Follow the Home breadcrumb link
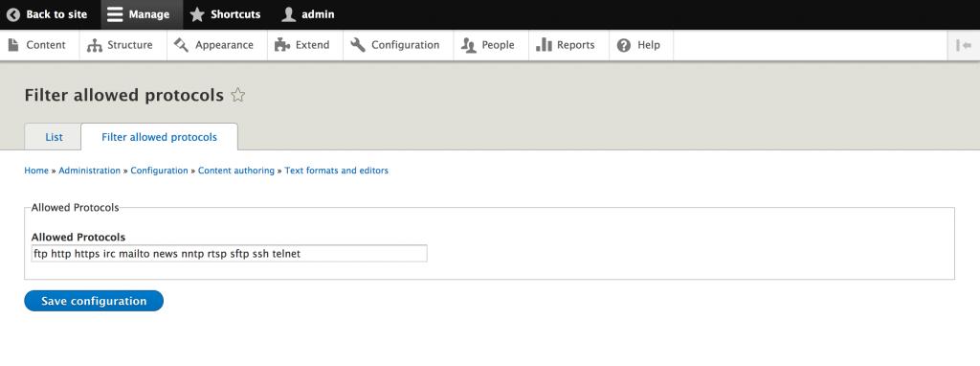The image size is (980, 366). [x=36, y=171]
